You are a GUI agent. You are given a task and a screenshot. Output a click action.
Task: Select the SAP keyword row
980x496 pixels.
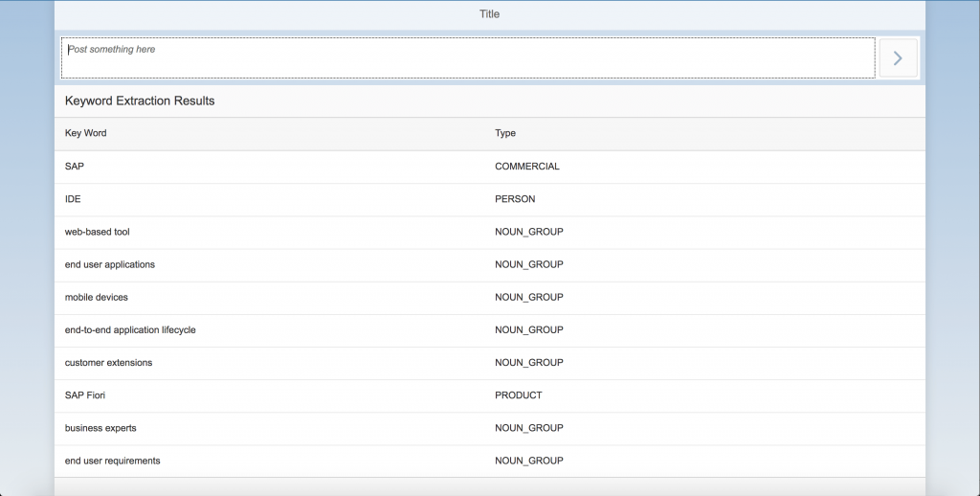point(489,167)
